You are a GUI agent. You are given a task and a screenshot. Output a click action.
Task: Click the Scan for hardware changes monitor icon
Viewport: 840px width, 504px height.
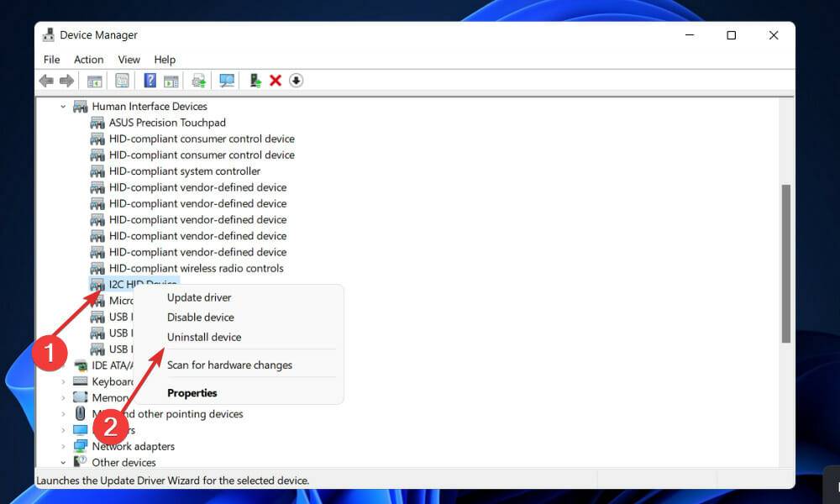point(226,81)
